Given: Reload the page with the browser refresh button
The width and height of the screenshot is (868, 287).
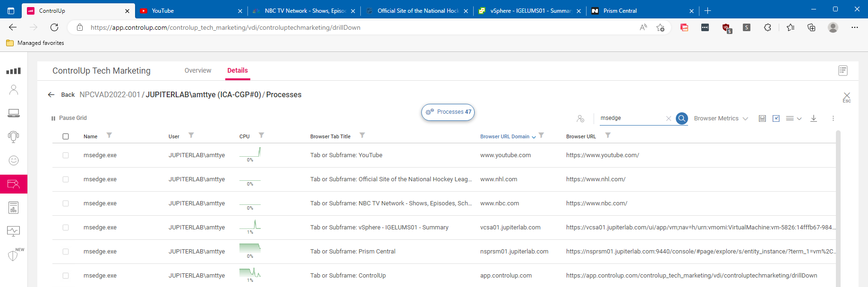Looking at the screenshot, I should click(54, 27).
